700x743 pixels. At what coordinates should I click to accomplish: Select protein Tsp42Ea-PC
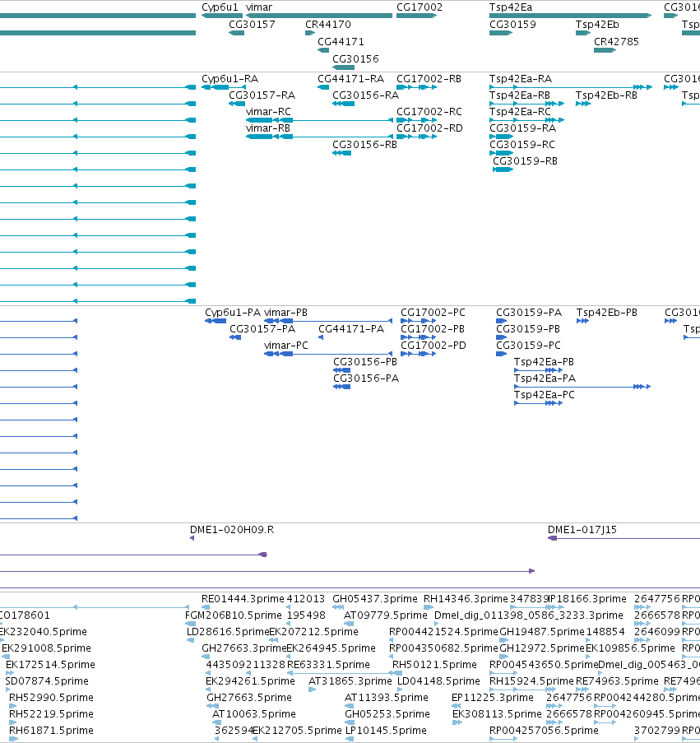[x=545, y=395]
